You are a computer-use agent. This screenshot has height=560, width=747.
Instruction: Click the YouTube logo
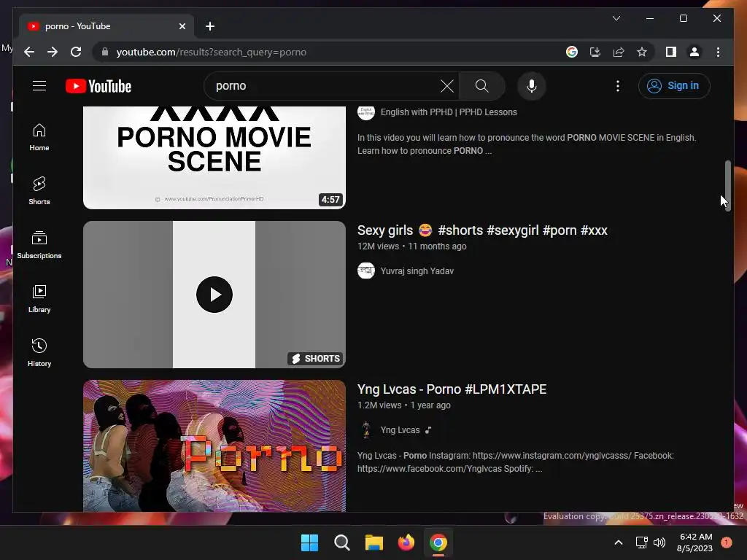point(98,86)
